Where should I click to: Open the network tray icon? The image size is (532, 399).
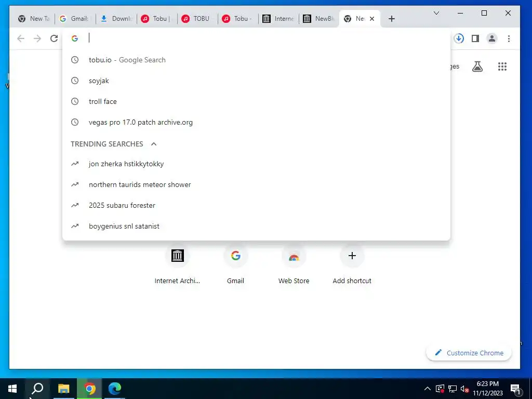(453, 389)
